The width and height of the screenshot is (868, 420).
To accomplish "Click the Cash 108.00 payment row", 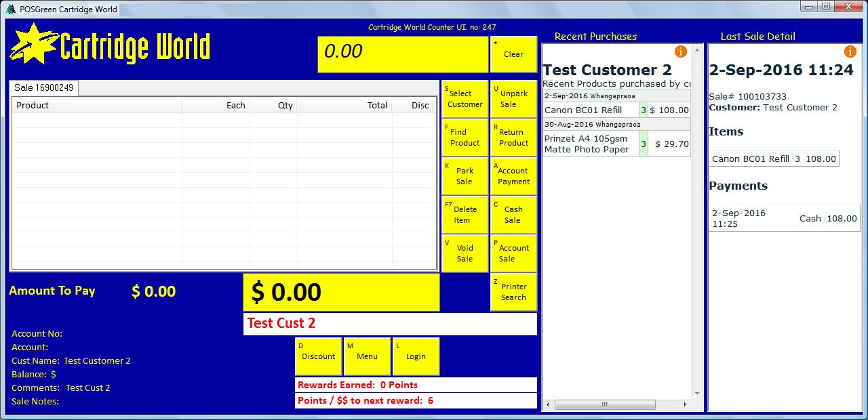I will tap(784, 218).
